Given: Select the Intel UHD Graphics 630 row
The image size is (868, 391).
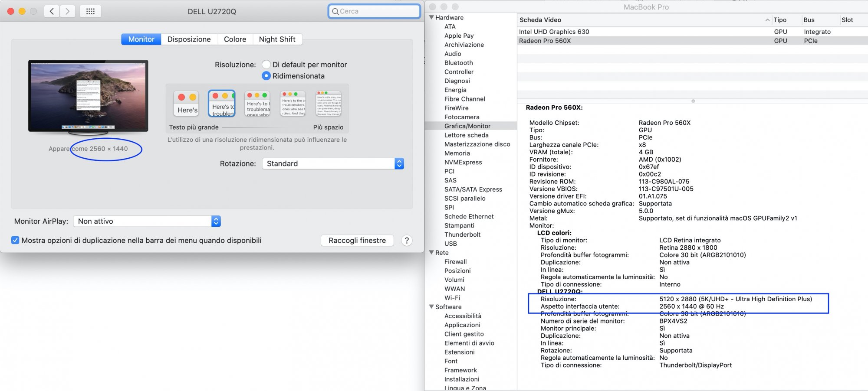Looking at the screenshot, I should (692, 32).
